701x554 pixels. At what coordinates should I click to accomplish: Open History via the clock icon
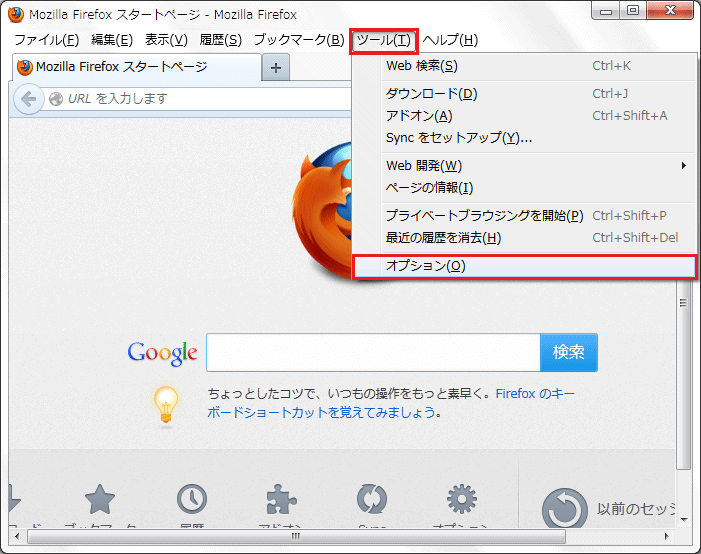pyautogui.click(x=191, y=502)
